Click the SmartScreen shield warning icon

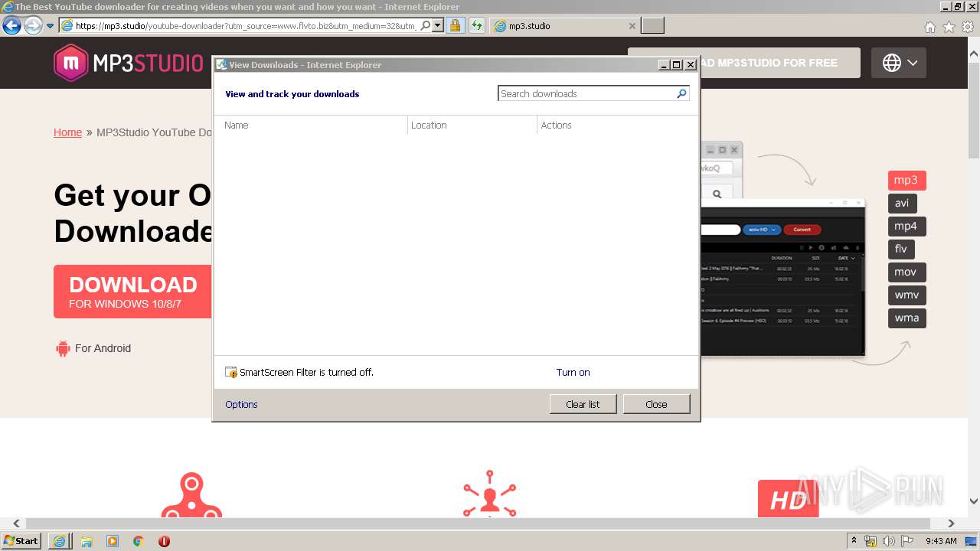(x=231, y=373)
